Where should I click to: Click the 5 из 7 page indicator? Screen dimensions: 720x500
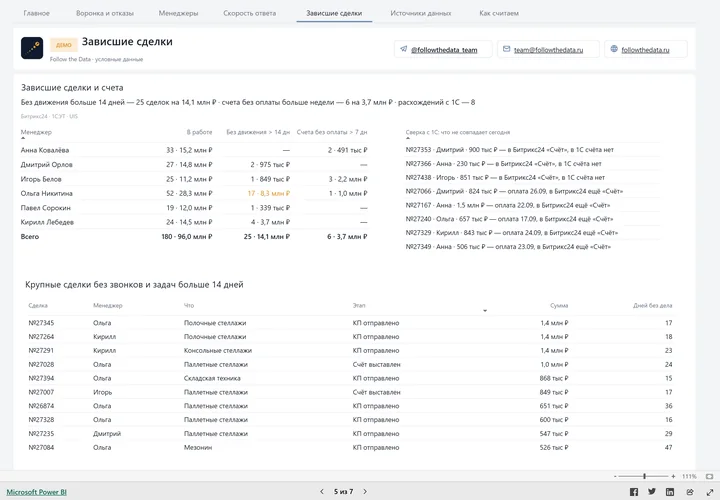tap(343, 492)
